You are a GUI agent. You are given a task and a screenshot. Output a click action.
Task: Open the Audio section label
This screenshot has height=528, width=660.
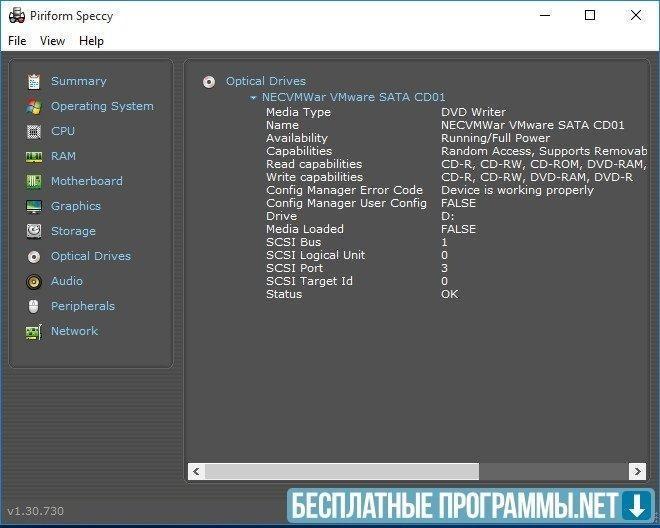click(67, 281)
